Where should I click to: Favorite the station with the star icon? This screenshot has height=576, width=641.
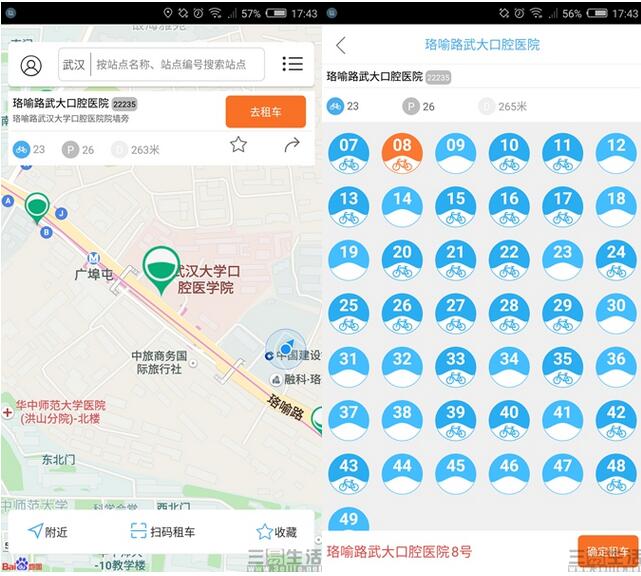click(x=238, y=144)
